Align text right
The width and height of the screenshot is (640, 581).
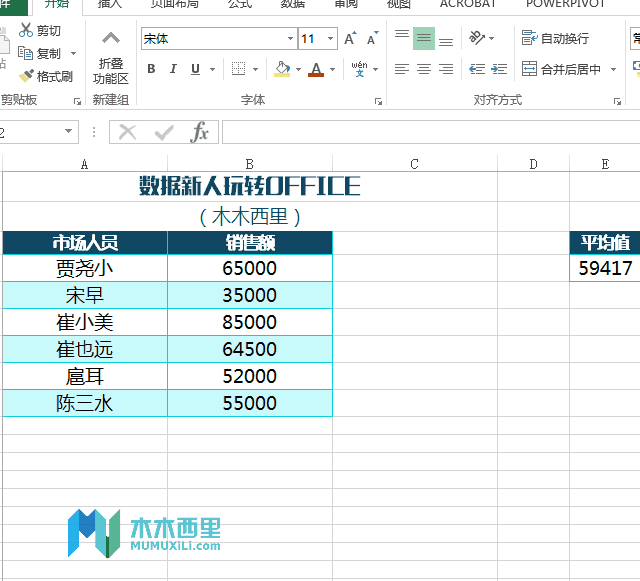click(446, 69)
